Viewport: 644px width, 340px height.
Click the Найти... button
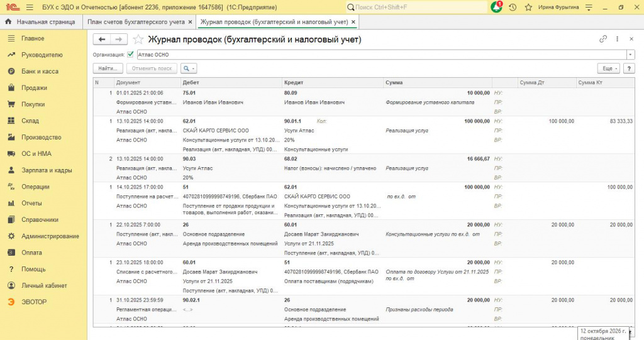[108, 69]
